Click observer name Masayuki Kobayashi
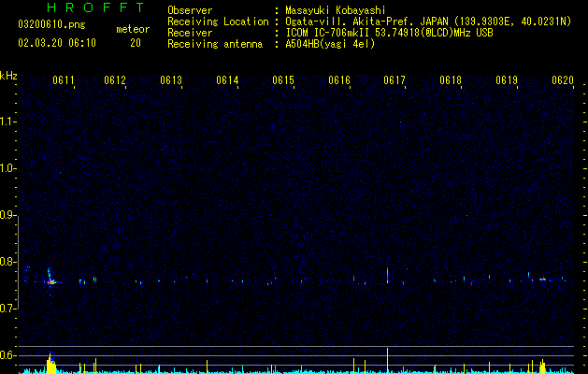 pyautogui.click(x=336, y=10)
